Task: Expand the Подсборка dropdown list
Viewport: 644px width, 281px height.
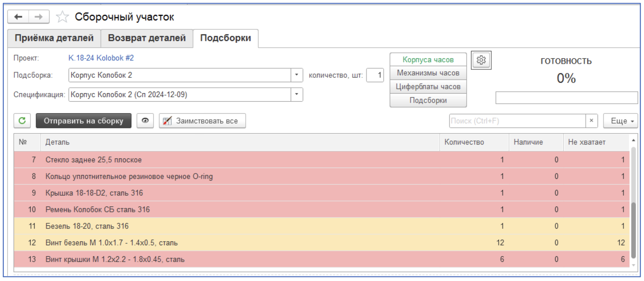Action: tap(296, 75)
